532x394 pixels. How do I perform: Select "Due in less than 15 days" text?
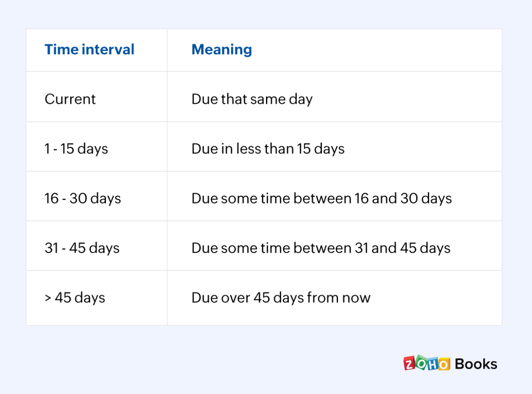[268, 149]
